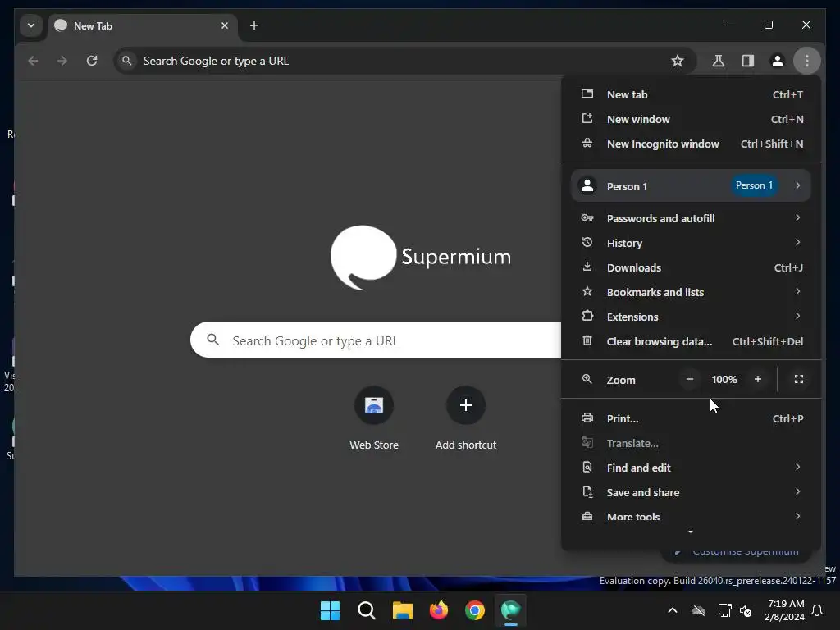The height and width of the screenshot is (630, 840).
Task: Click the More tools toolbox icon
Action: (587, 516)
